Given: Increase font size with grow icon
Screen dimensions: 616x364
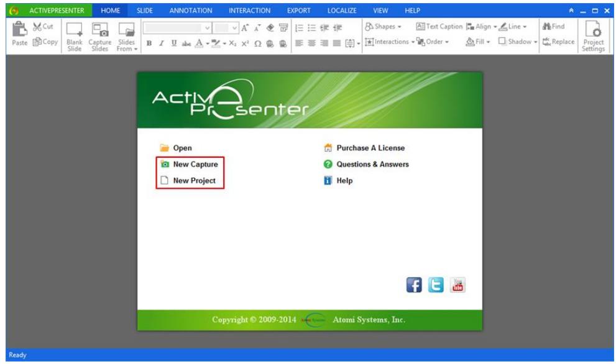Looking at the screenshot, I should [245, 27].
